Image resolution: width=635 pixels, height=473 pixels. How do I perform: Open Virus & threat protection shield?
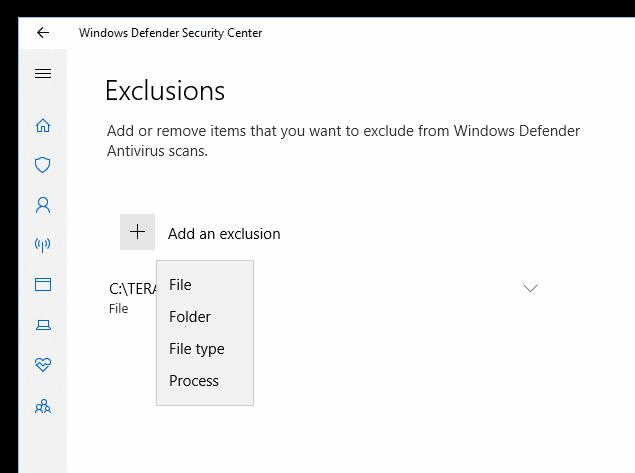(42, 165)
